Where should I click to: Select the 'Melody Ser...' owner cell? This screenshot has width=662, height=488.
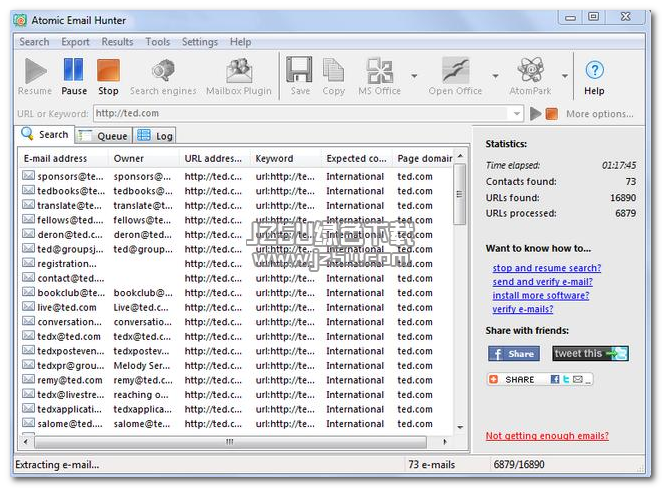pyautogui.click(x=141, y=366)
